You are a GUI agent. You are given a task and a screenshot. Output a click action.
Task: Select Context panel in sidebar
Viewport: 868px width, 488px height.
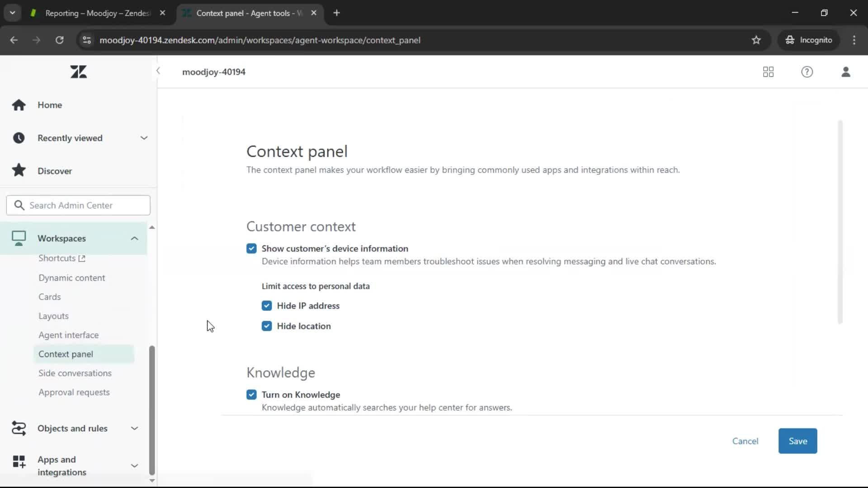(84, 354)
